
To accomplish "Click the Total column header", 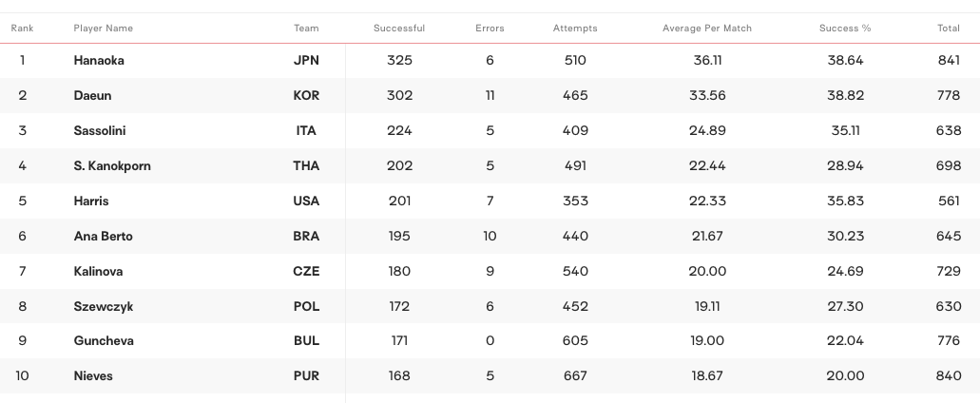I will [949, 29].
